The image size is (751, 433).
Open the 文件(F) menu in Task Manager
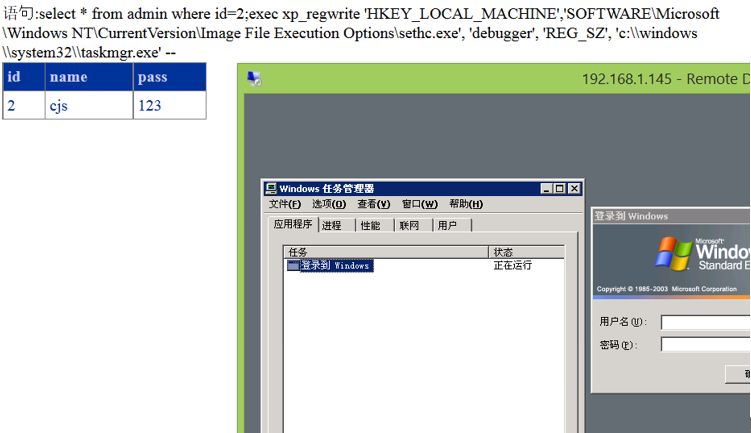(284, 204)
